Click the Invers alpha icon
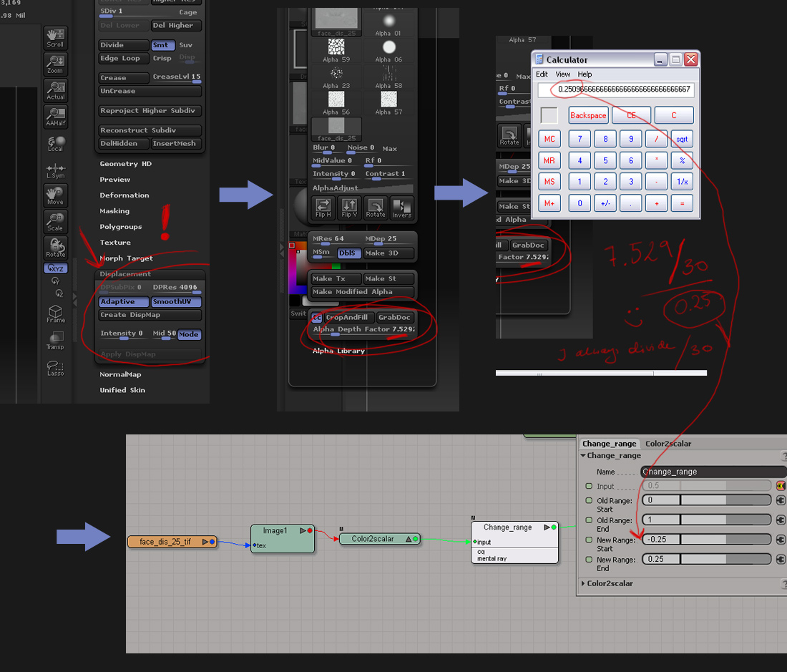 pyautogui.click(x=401, y=208)
